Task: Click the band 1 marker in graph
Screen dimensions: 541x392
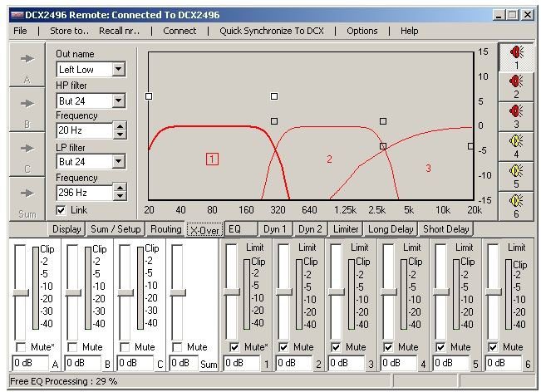Action: 212,159
